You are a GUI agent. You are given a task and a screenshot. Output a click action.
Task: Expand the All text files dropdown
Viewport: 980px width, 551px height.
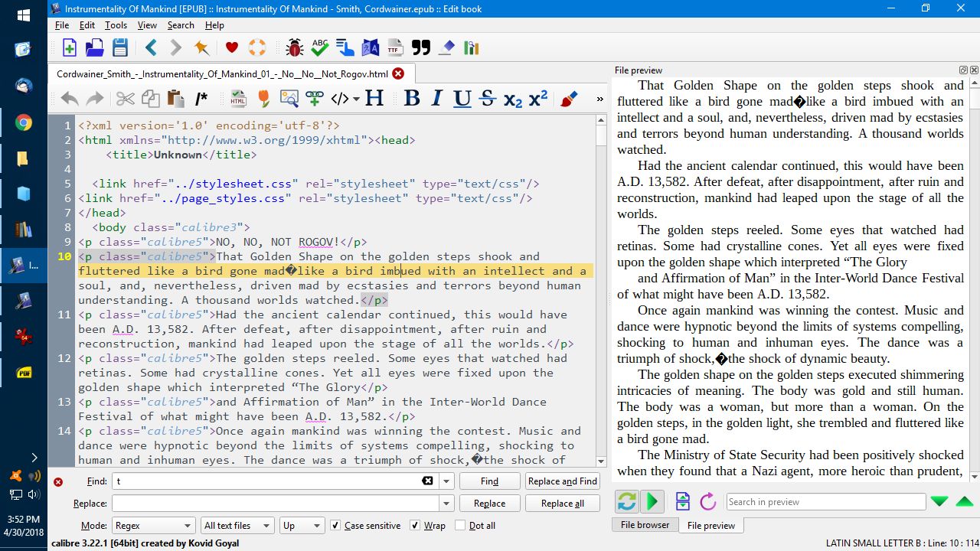(x=237, y=526)
